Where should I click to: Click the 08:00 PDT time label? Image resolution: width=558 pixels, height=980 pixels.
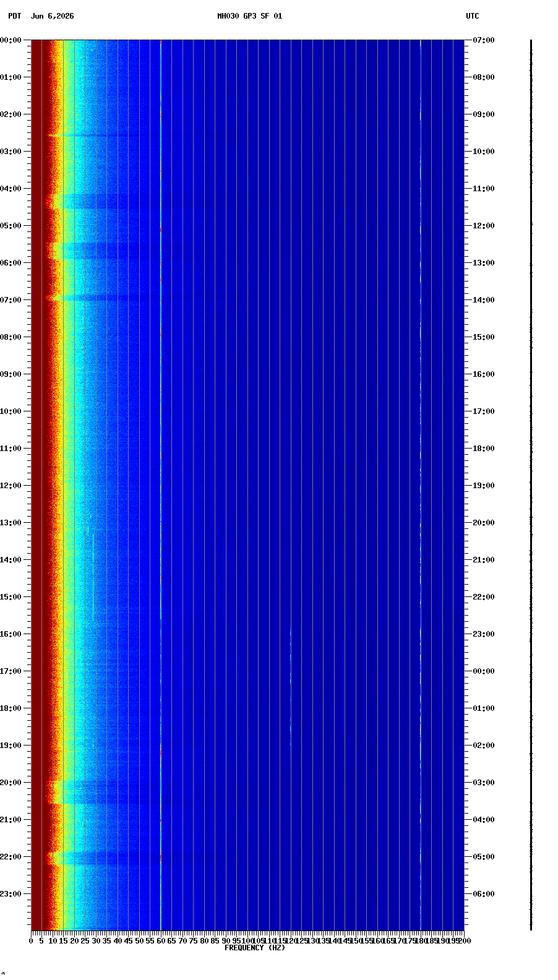coord(11,337)
